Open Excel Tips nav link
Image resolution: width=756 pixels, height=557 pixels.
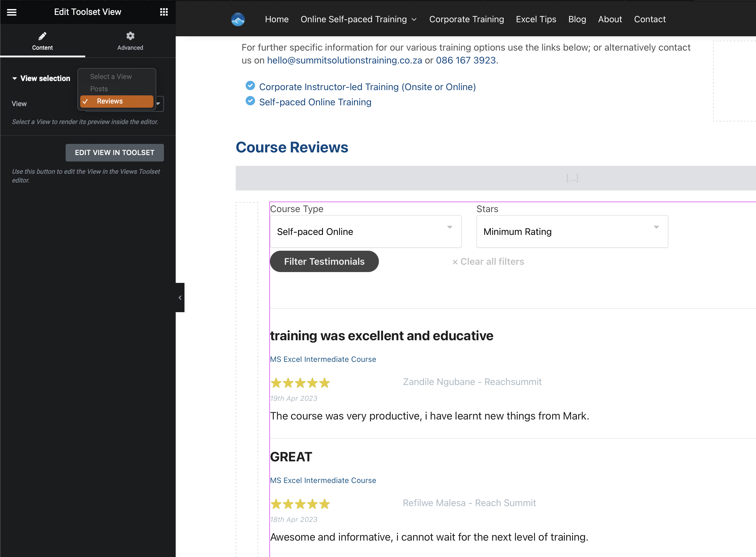(536, 19)
